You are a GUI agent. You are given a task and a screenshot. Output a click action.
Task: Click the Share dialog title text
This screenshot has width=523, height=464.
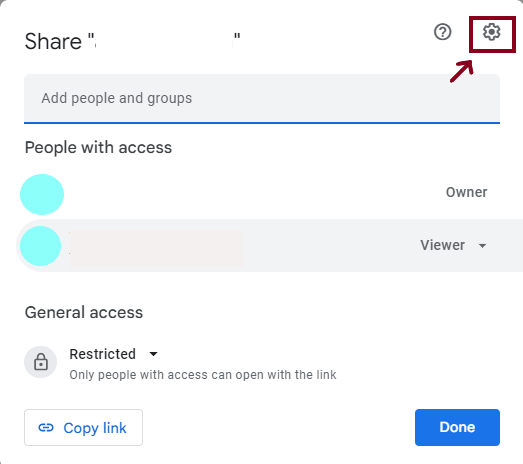point(133,41)
